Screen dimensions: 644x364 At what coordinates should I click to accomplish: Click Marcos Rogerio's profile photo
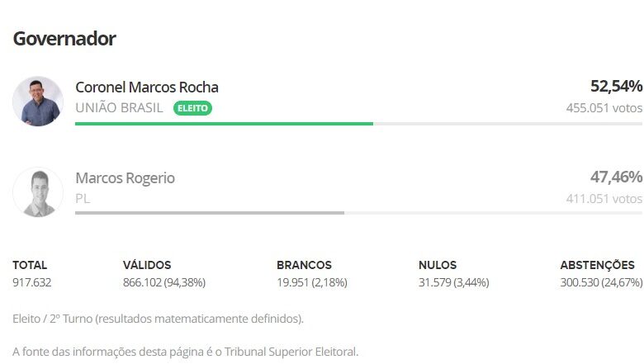pyautogui.click(x=38, y=192)
